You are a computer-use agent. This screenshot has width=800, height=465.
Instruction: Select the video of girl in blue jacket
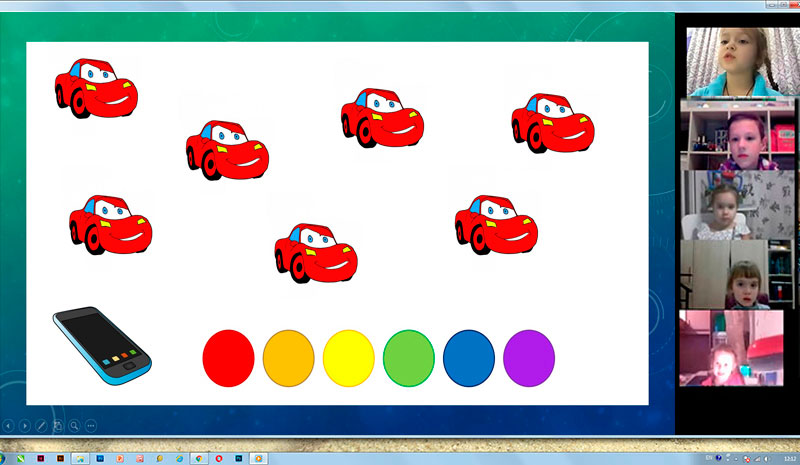click(742, 62)
